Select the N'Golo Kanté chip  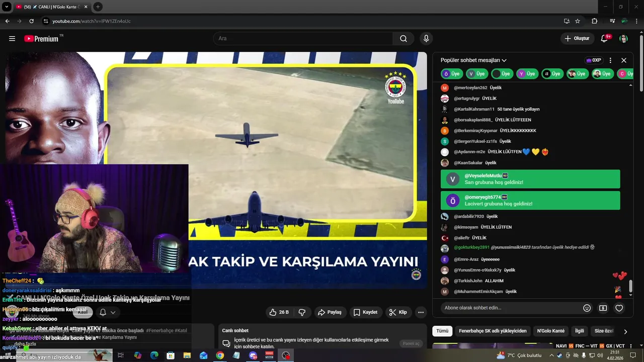coord(551,331)
